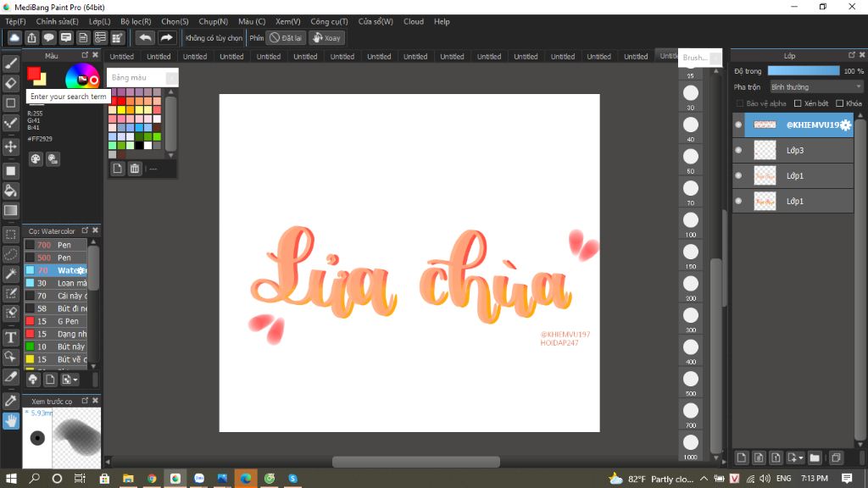This screenshot has height=488, width=868.
Task: Check the Bảo vệ alpha checkbox
Action: coord(739,103)
